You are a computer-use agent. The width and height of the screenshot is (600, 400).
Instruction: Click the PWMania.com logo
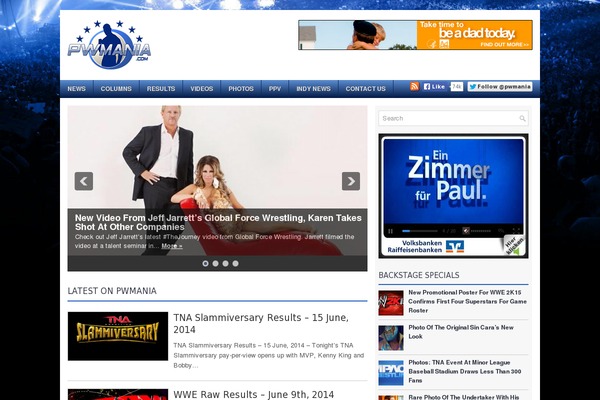109,45
